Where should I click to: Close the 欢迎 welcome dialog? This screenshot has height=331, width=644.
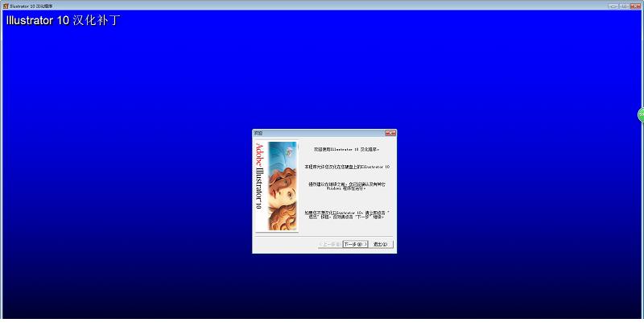pyautogui.click(x=390, y=133)
